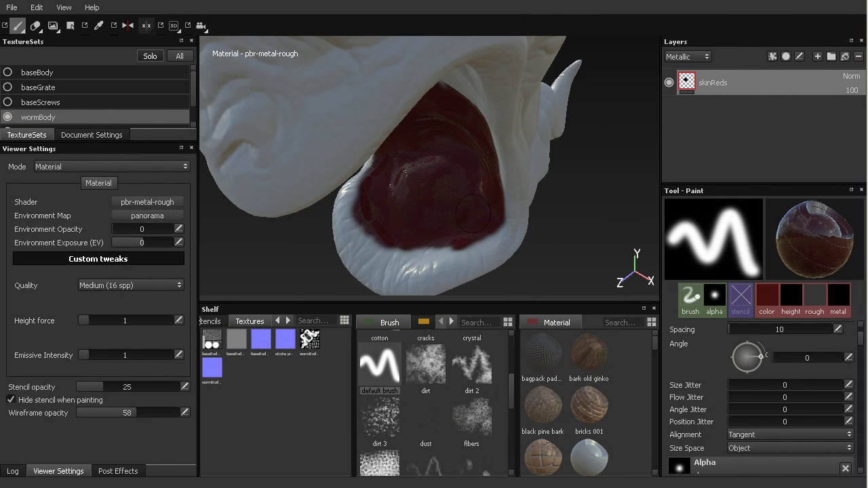This screenshot has width=868, height=488.
Task: Add a fill layer with bucket icon
Action: pos(844,56)
